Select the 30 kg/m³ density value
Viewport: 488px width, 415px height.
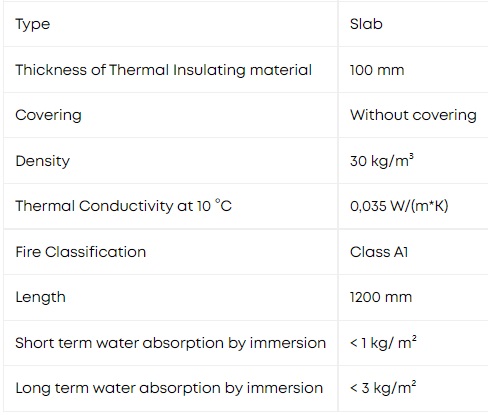coord(382,161)
